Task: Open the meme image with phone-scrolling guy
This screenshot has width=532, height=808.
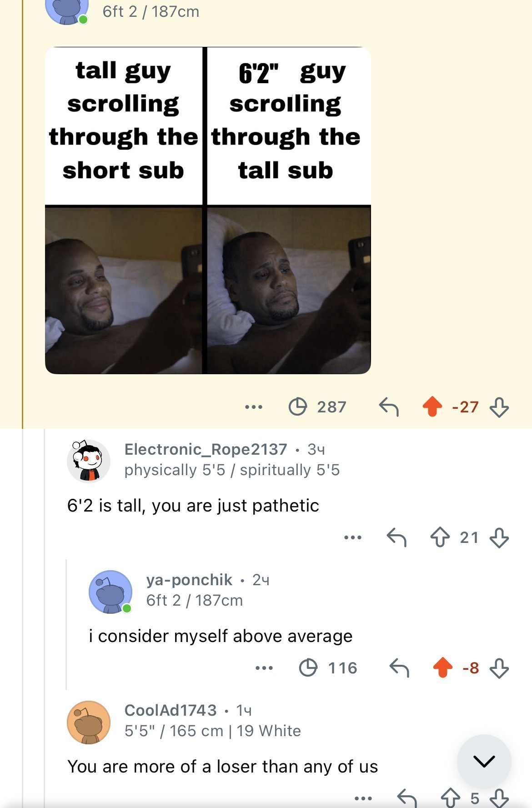Action: click(x=208, y=211)
